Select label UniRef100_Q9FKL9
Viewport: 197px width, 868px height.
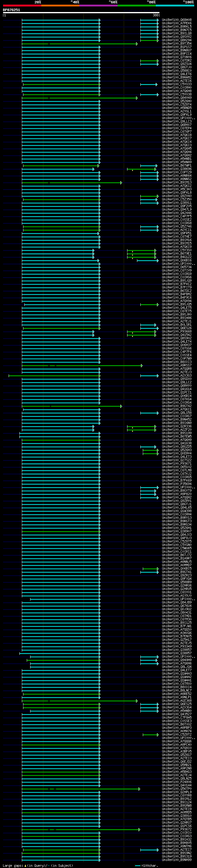[177, 115]
